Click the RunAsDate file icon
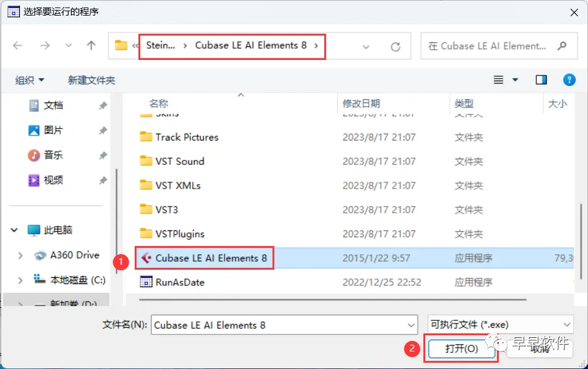Screen dimensions: 588x369 (146, 282)
